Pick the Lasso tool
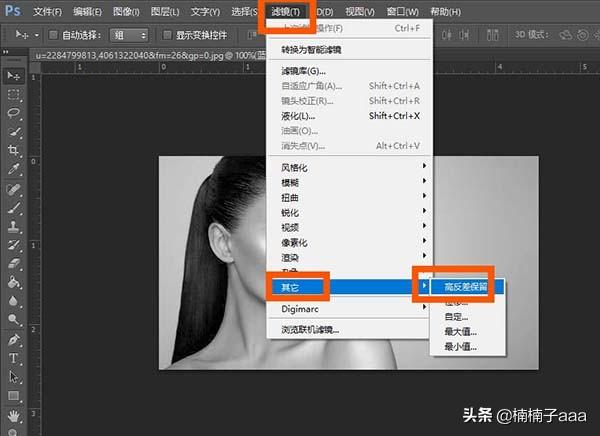This screenshot has height=436, width=600. point(14,113)
